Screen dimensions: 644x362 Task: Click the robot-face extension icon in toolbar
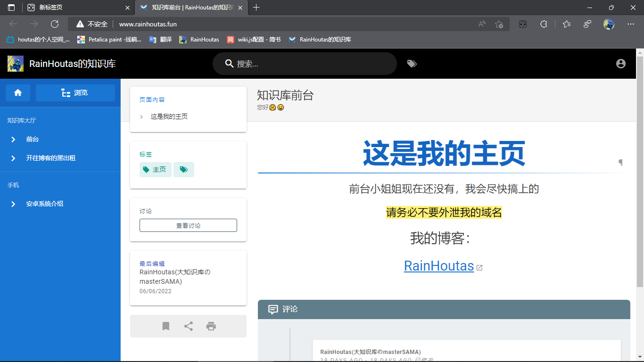(x=523, y=24)
